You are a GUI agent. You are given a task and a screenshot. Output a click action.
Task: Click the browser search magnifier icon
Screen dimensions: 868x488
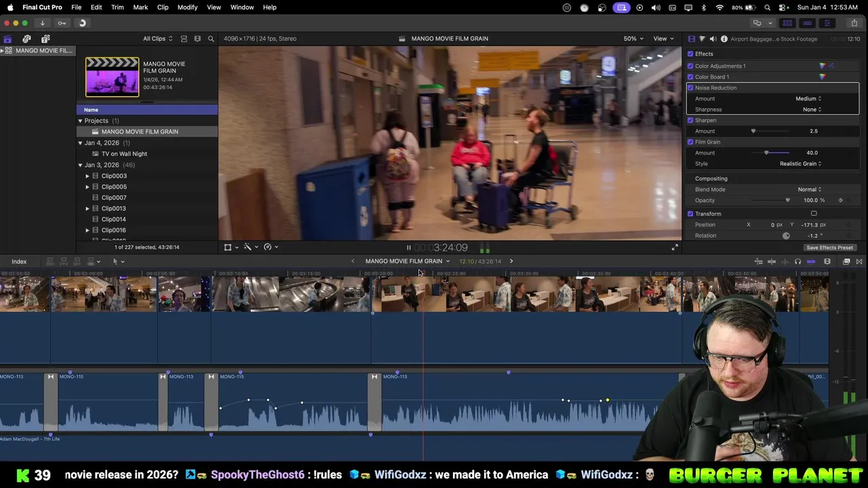click(x=211, y=39)
